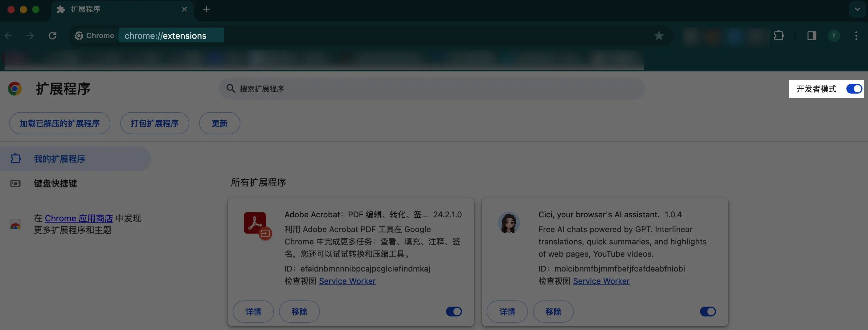Expand the tab search chevron

[857, 10]
